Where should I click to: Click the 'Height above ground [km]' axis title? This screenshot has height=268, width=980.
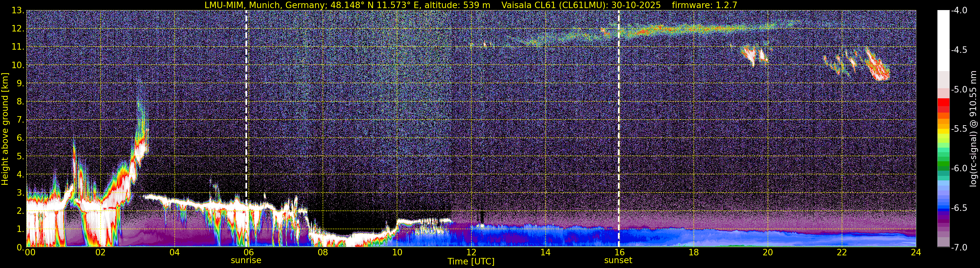(5, 129)
